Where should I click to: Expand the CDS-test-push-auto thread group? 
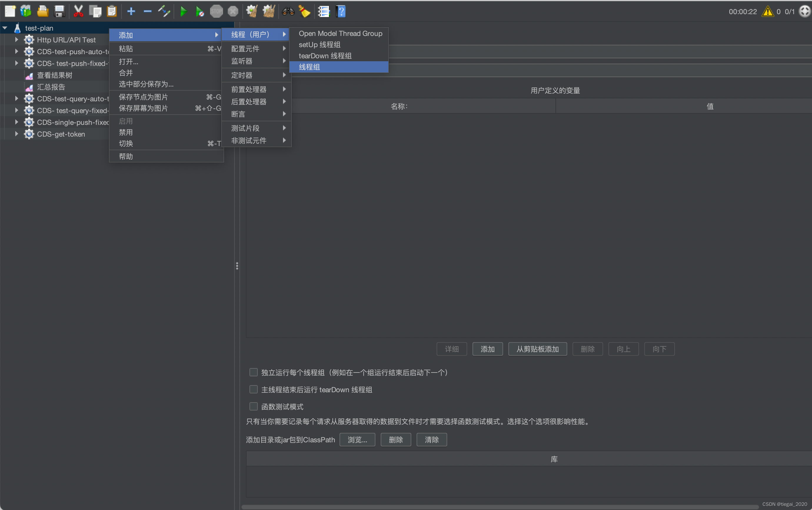[16, 52]
